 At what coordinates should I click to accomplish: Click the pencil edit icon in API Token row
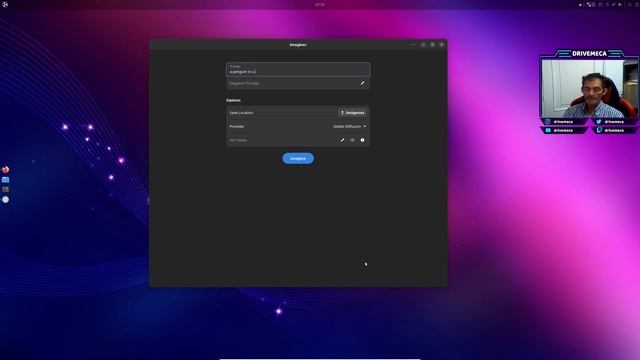(x=342, y=140)
